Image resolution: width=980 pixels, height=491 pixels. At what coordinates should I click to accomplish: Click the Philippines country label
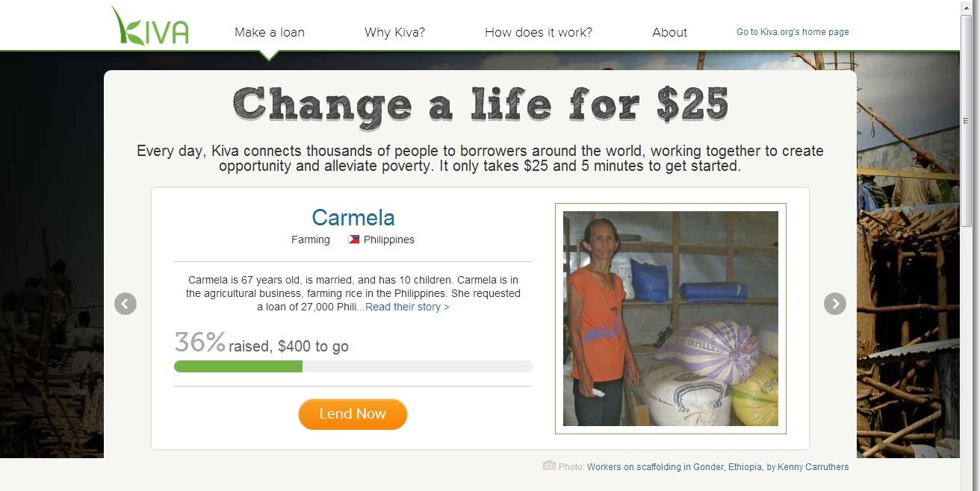(x=388, y=240)
